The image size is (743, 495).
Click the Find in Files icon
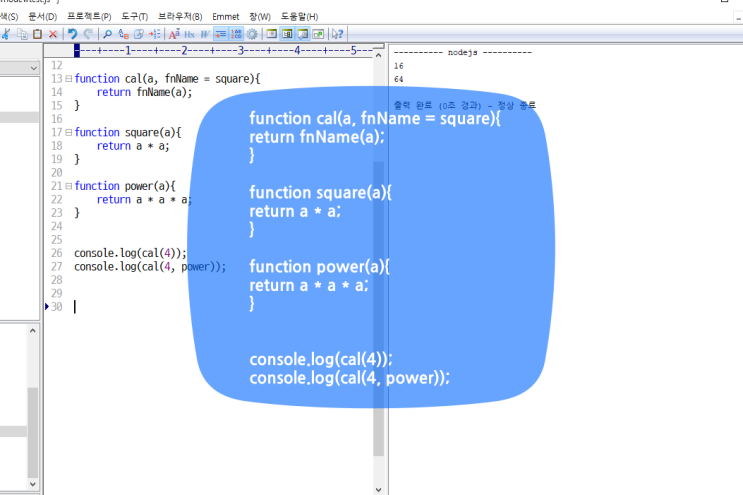coord(139,34)
